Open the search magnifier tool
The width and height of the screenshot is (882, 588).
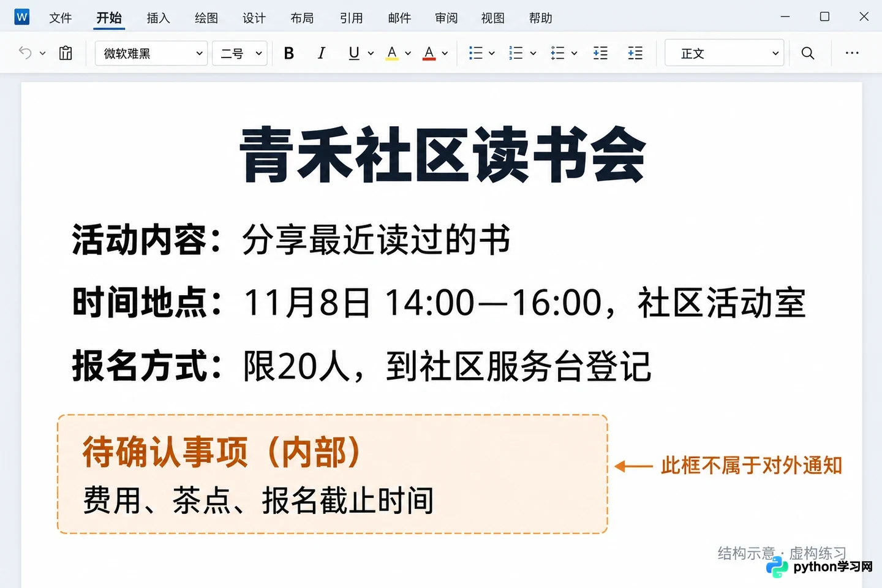(x=808, y=53)
